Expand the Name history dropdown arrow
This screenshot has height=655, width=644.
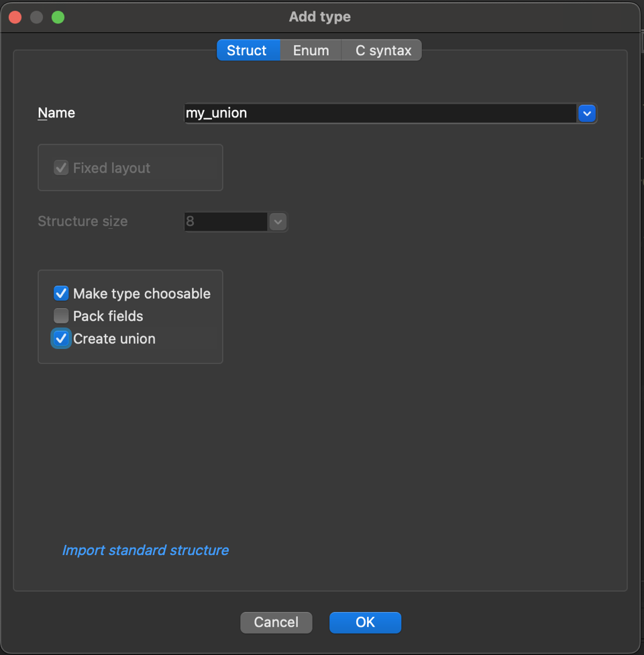coord(587,113)
